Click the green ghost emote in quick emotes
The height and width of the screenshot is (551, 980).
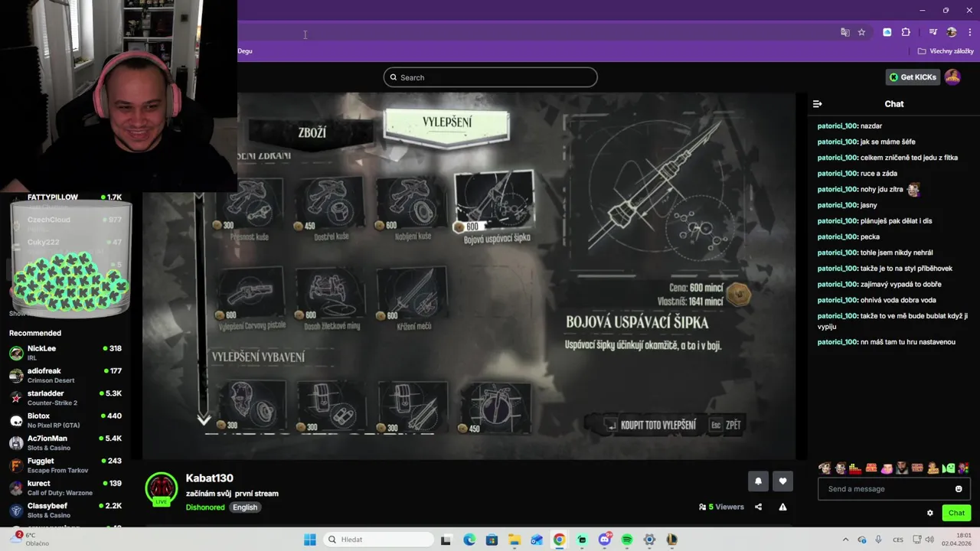pos(949,468)
